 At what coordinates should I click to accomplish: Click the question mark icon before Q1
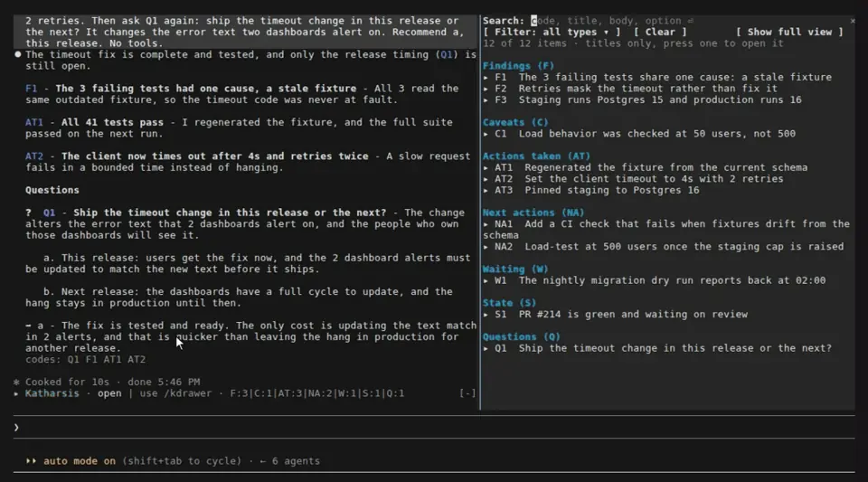[x=28, y=213]
